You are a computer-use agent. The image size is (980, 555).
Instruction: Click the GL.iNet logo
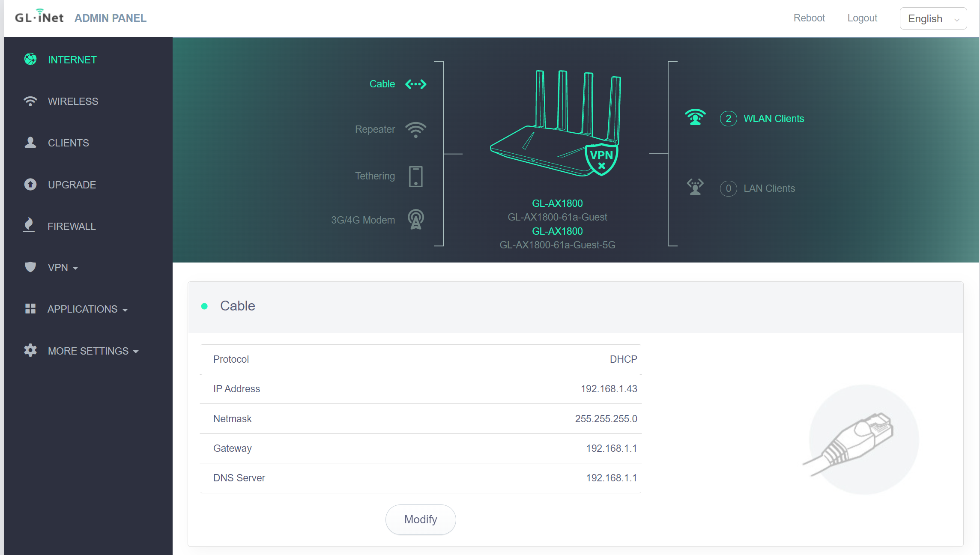point(39,16)
